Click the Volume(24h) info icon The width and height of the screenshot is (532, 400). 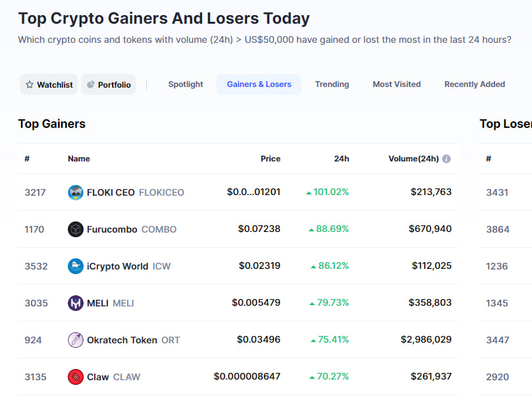pyautogui.click(x=446, y=159)
